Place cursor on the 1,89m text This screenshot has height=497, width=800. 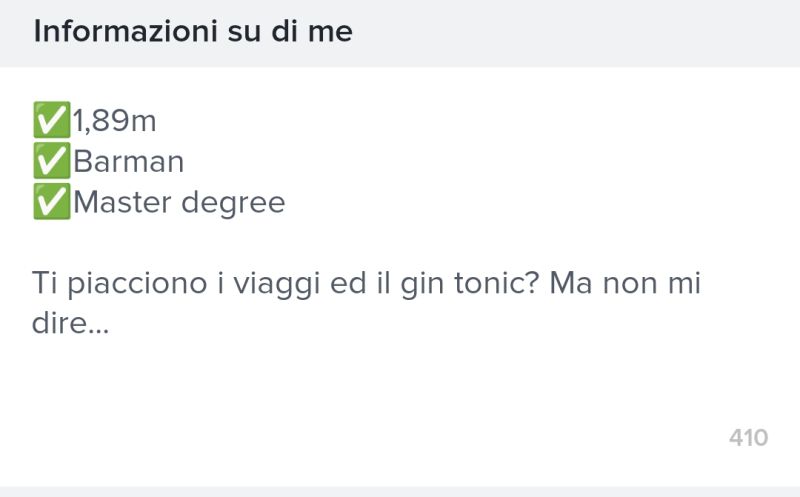coord(115,122)
